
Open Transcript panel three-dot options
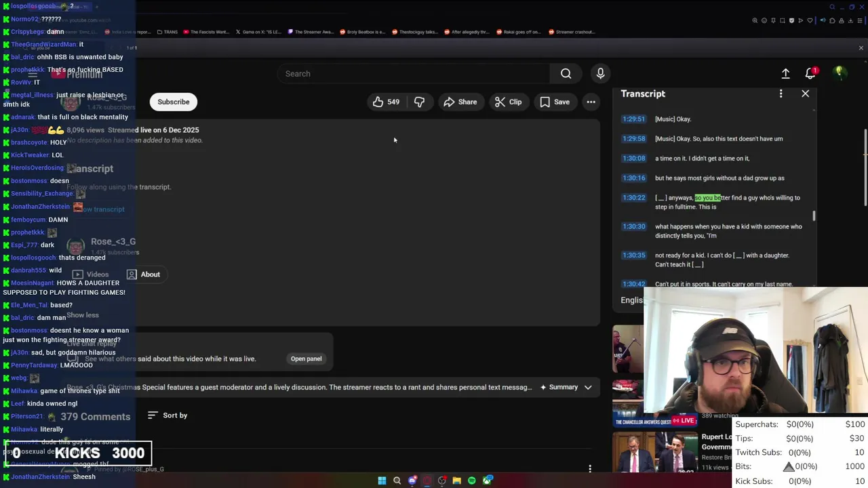[781, 94]
